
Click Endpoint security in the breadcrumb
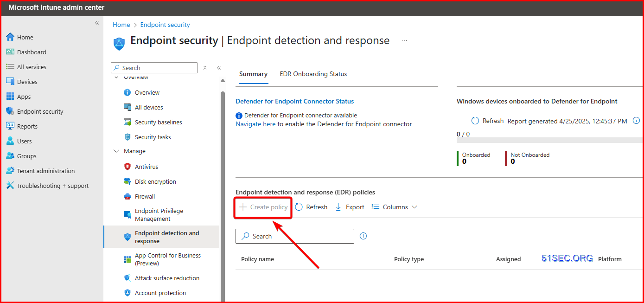tap(165, 25)
